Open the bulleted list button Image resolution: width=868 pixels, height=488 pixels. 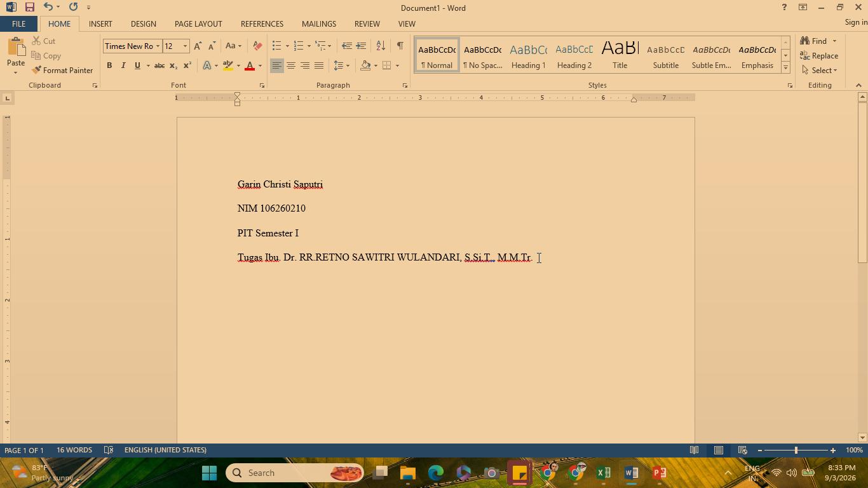point(276,46)
